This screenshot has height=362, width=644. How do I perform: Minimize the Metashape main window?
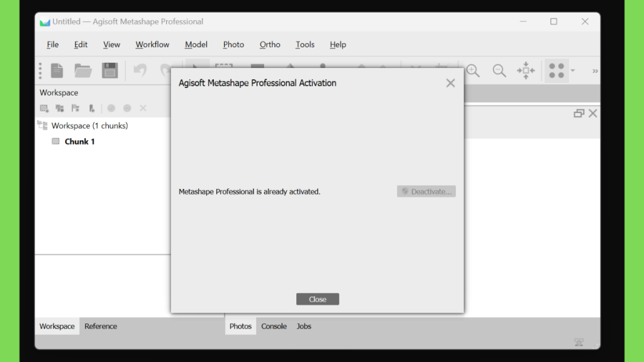tap(523, 21)
